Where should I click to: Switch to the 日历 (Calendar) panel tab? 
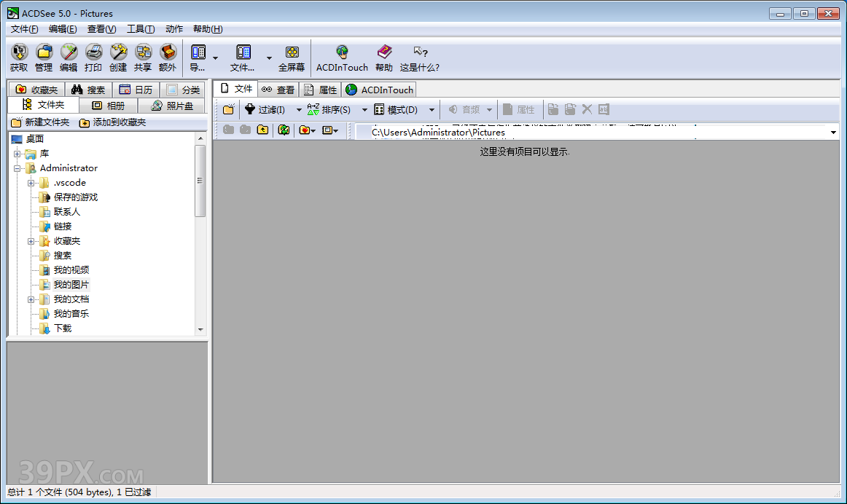coord(136,89)
